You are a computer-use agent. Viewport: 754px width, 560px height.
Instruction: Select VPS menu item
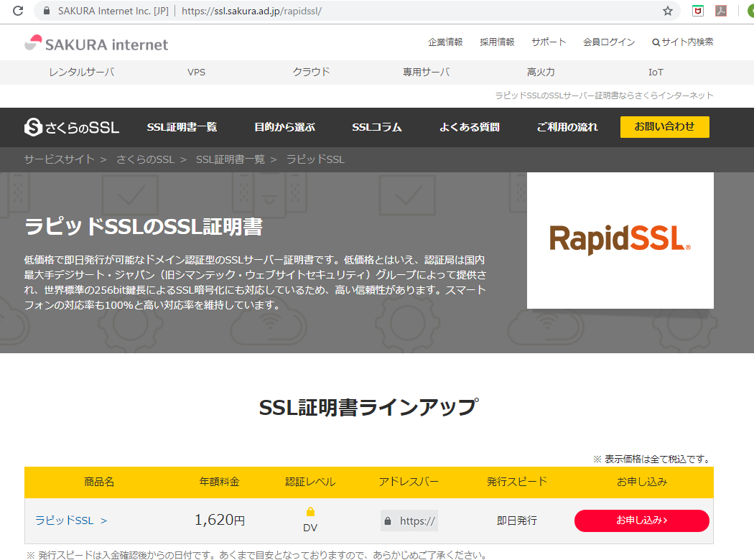pyautogui.click(x=196, y=72)
